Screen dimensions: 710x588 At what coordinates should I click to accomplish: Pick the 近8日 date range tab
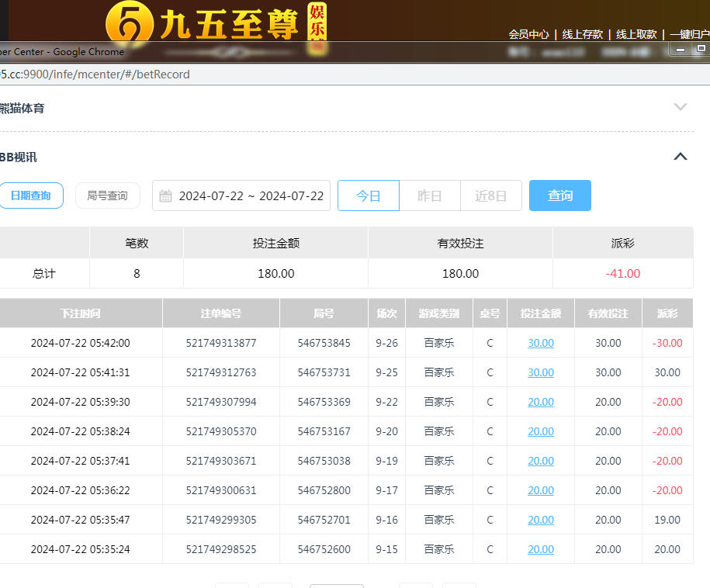click(x=491, y=195)
